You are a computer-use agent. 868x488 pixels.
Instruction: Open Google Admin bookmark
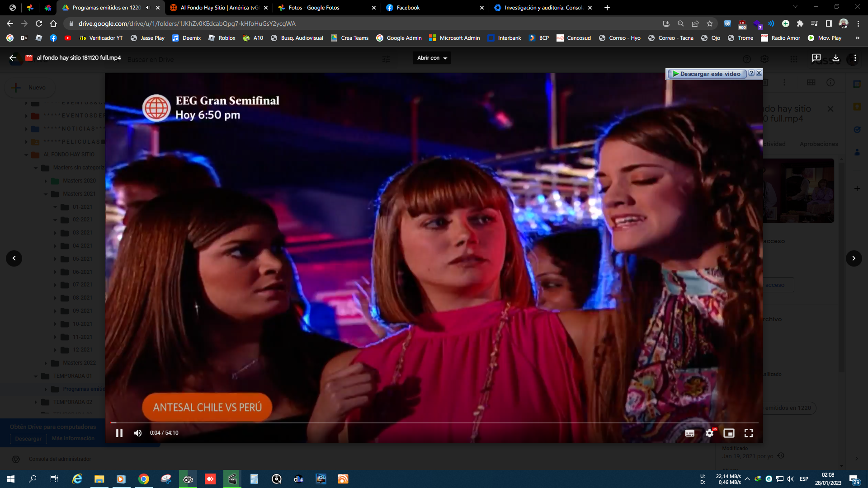pyautogui.click(x=399, y=38)
